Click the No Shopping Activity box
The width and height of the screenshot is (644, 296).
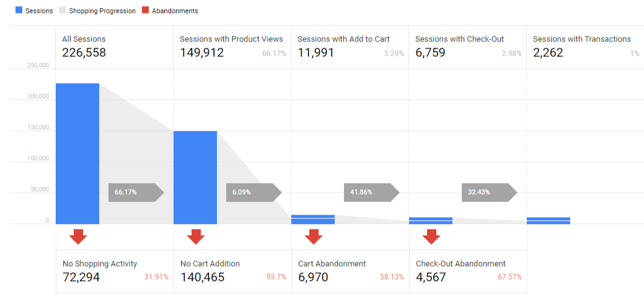115,271
